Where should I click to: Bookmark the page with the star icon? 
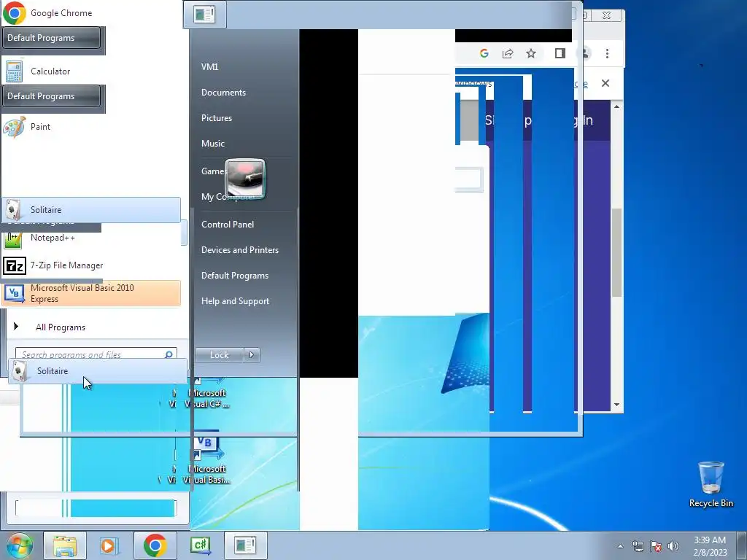531,53
